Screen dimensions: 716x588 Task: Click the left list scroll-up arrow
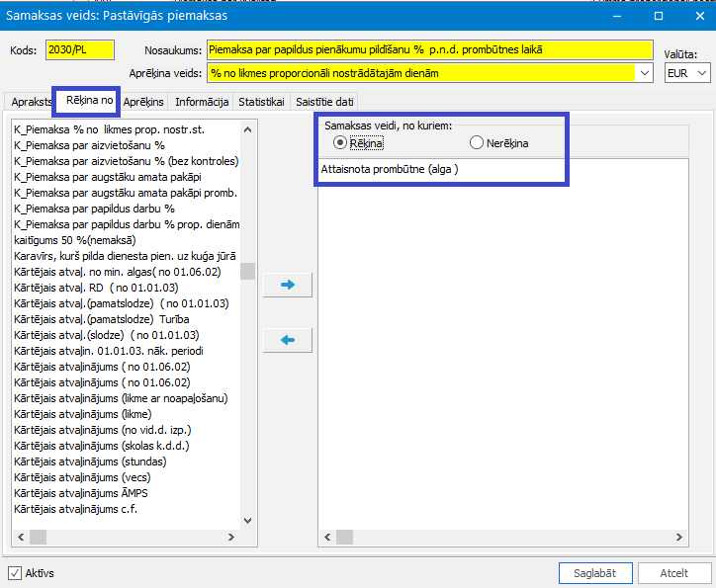pyautogui.click(x=248, y=130)
